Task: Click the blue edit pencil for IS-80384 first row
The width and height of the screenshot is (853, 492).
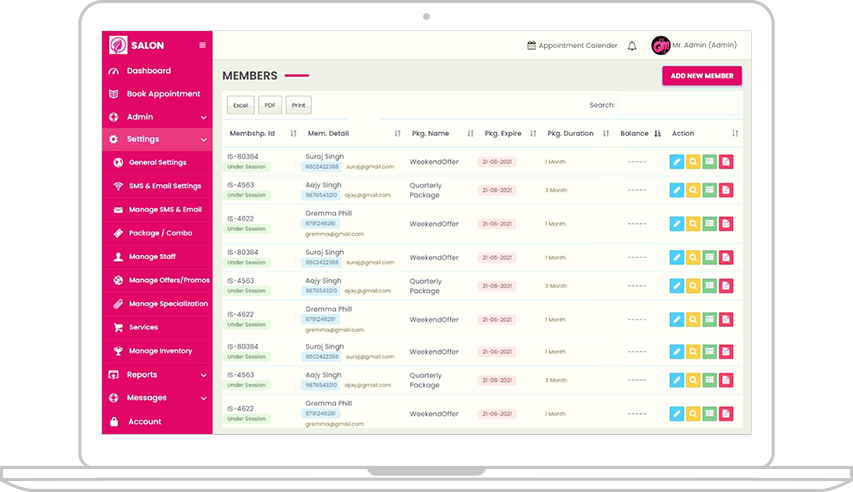Action: [x=676, y=161]
